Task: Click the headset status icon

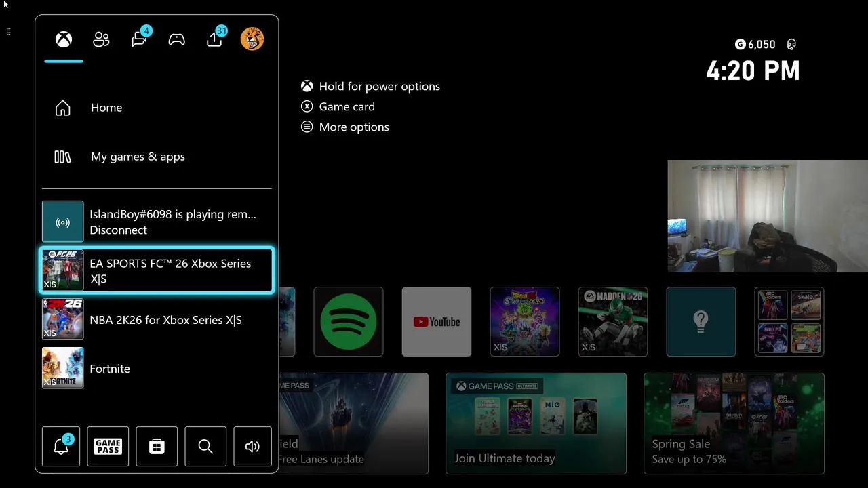Action: [791, 45]
